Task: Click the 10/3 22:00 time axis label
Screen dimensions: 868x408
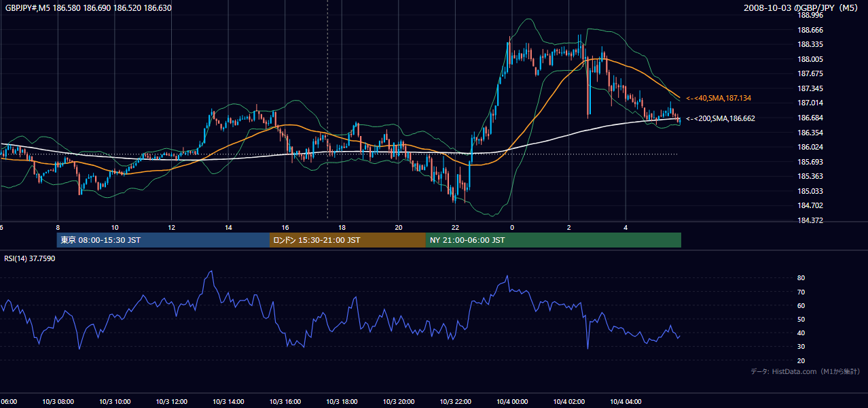Action: [455, 402]
